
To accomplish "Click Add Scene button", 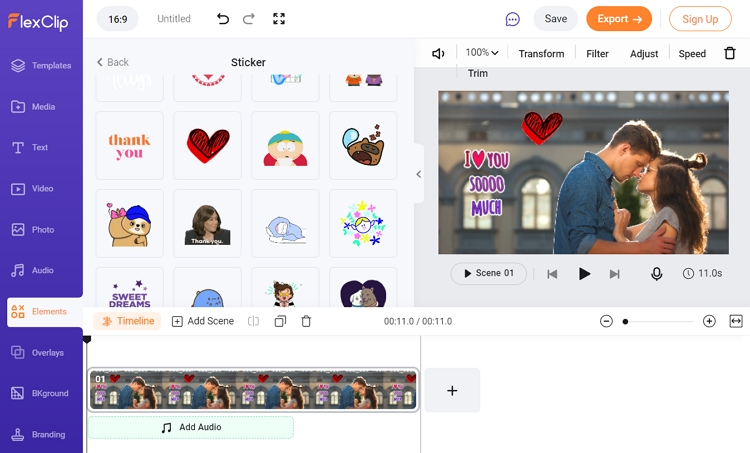I will (x=203, y=321).
